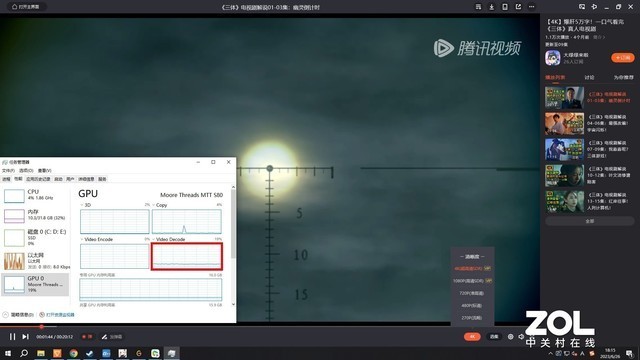Open the File menu in Task Manager
This screenshot has height=360, width=640.
click(8, 171)
